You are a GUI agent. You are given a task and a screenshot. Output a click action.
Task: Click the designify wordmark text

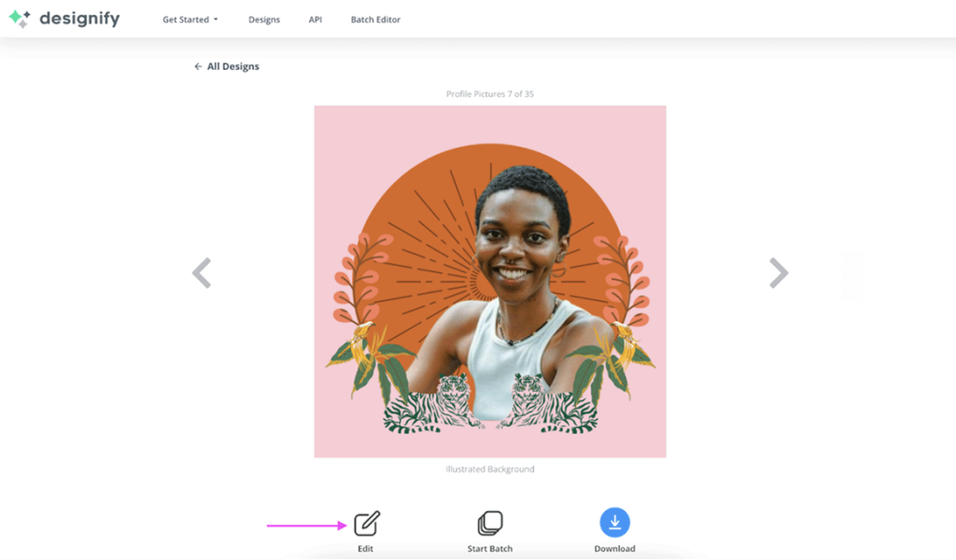tap(80, 19)
